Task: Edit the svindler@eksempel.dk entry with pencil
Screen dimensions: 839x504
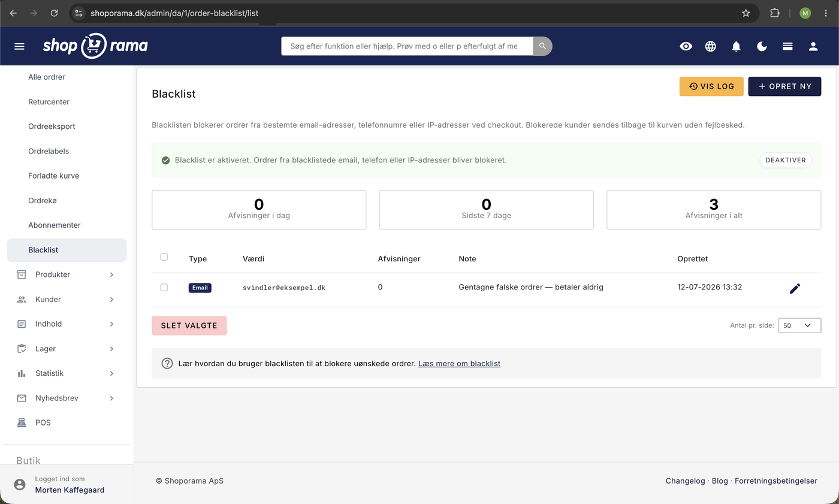Action: point(795,288)
